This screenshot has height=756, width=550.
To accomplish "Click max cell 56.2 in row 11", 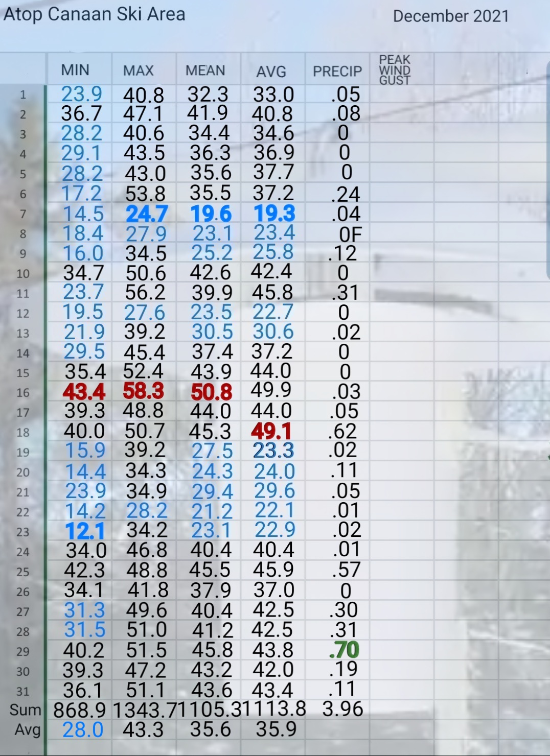I will (x=146, y=293).
